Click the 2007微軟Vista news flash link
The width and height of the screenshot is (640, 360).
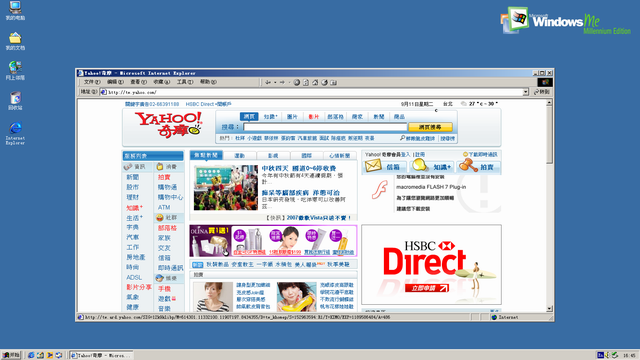(x=318, y=218)
